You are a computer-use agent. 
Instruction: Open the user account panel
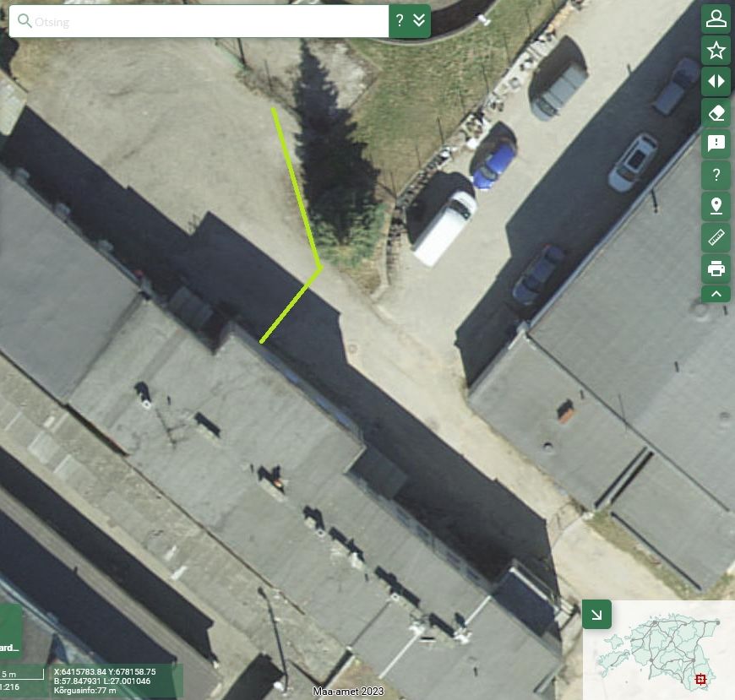click(x=716, y=19)
